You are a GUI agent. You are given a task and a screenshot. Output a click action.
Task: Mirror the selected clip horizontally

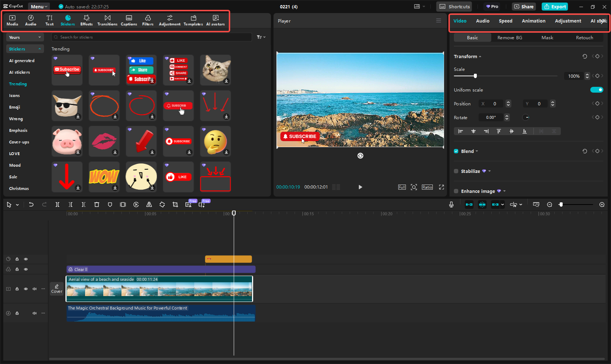click(x=149, y=205)
